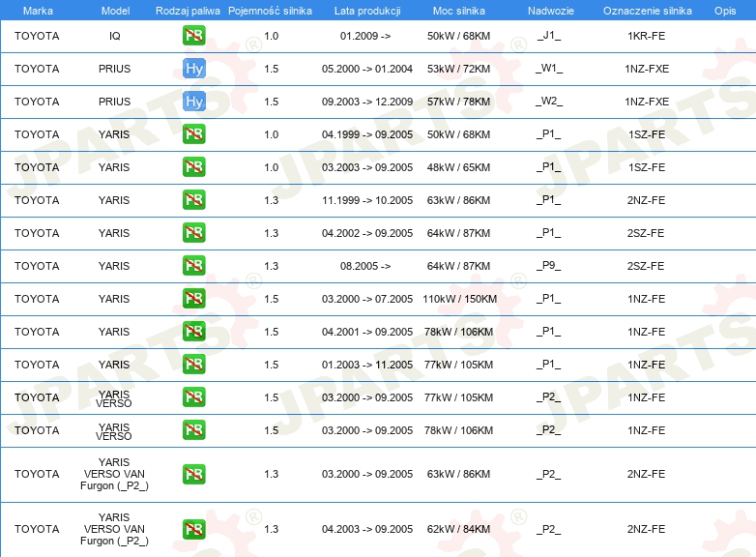Click the Pojemność silnika column header
Viewport: 756px width, 557px height.
click(270, 11)
